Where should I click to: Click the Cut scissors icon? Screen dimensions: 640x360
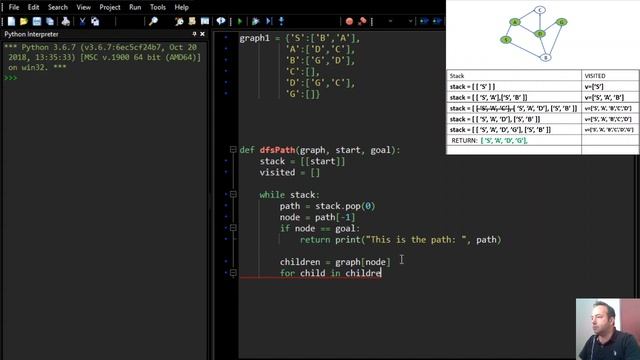[x=82, y=21]
